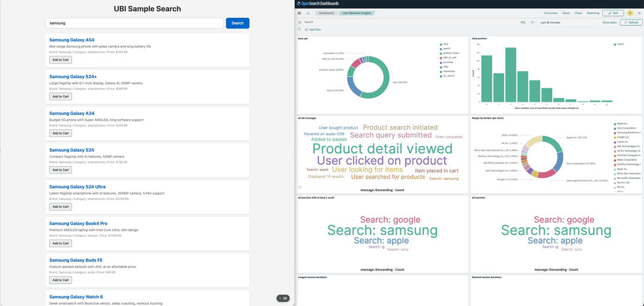
Task: Click 'Product detail viewed' in tag cloud
Action: tap(382, 148)
